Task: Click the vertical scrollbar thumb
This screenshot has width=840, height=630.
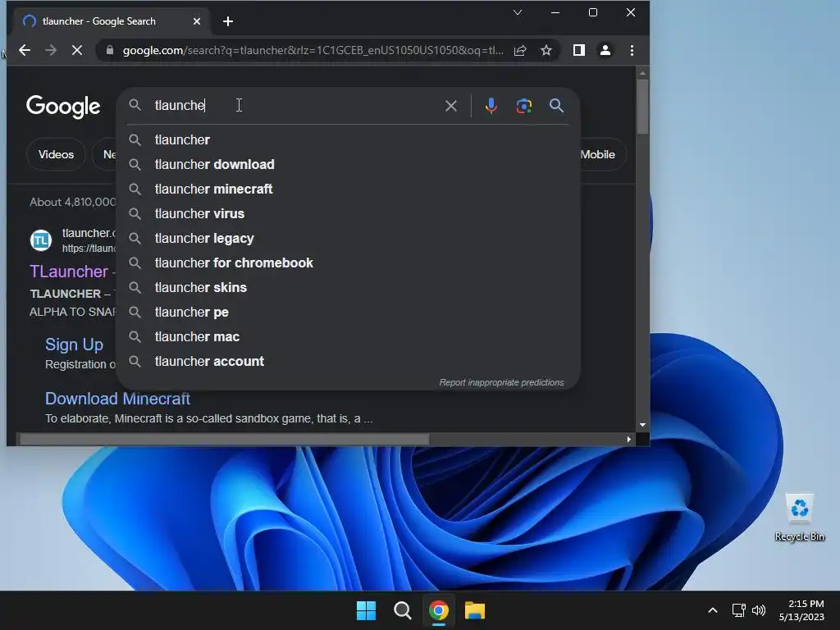Action: point(642,107)
